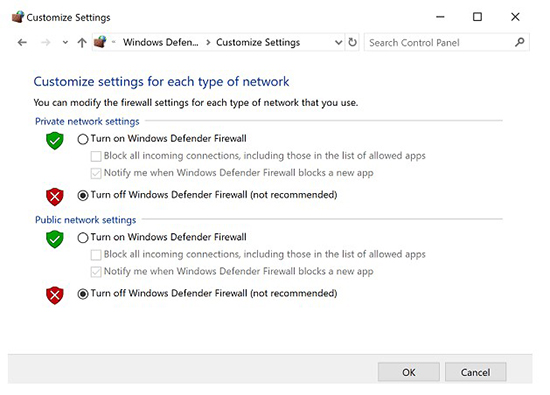Image resolution: width=550 pixels, height=395 pixels.
Task: Click the forward navigation arrow
Action: pos(46,42)
